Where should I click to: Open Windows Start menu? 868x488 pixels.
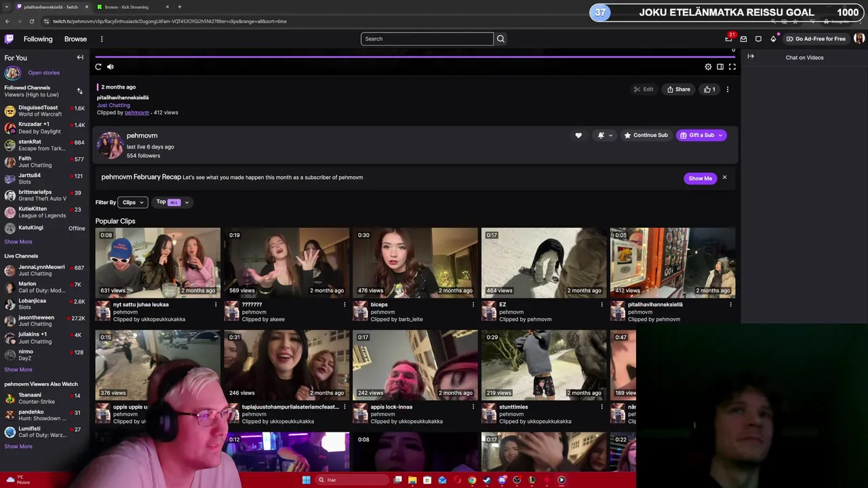pyautogui.click(x=306, y=480)
